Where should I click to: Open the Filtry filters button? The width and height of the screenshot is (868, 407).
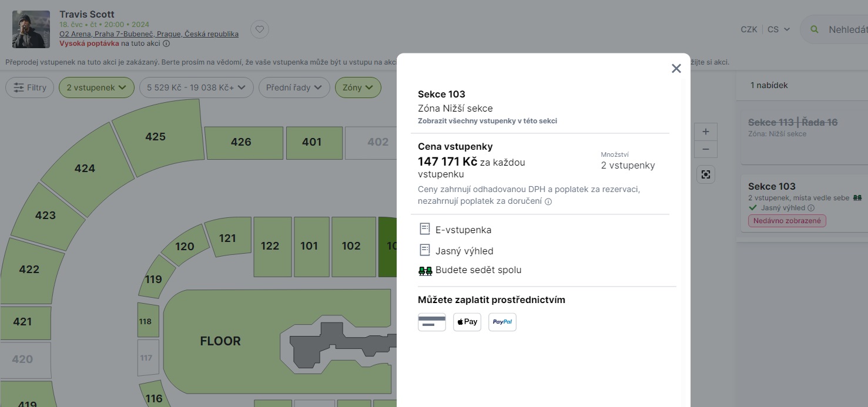(x=30, y=88)
